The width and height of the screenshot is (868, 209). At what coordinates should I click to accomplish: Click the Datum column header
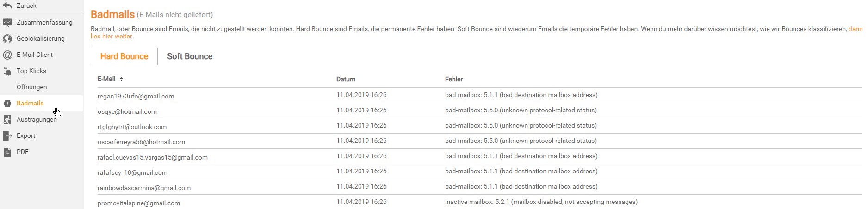[x=346, y=79]
